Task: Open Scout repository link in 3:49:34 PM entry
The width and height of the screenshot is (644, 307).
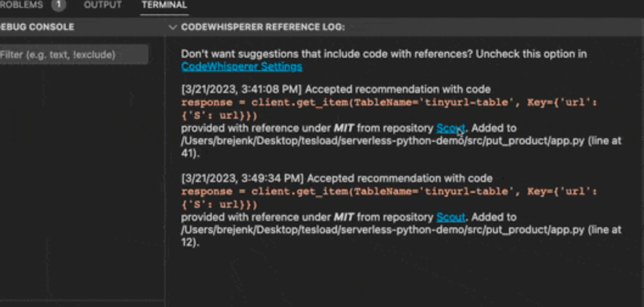Action: pyautogui.click(x=450, y=217)
